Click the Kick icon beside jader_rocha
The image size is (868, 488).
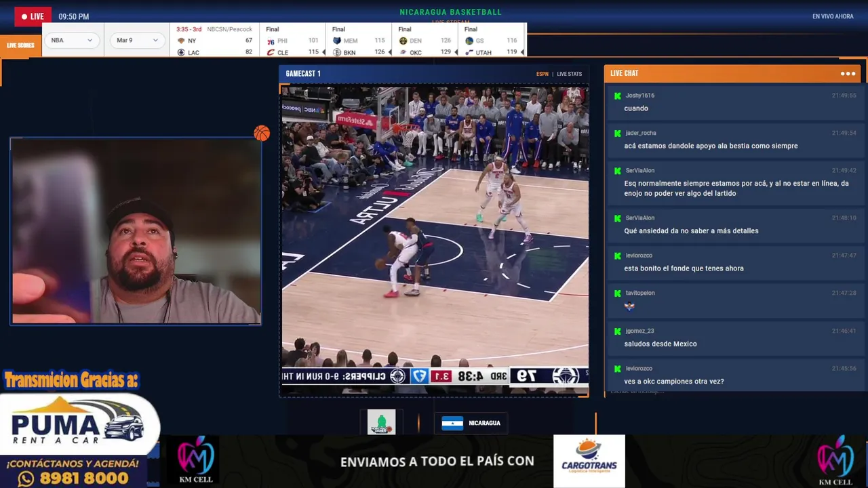point(617,133)
